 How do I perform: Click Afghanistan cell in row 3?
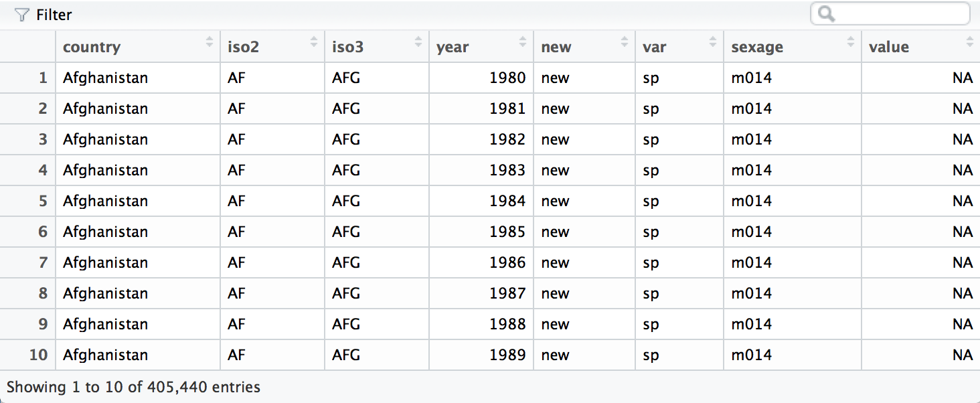[x=105, y=139]
